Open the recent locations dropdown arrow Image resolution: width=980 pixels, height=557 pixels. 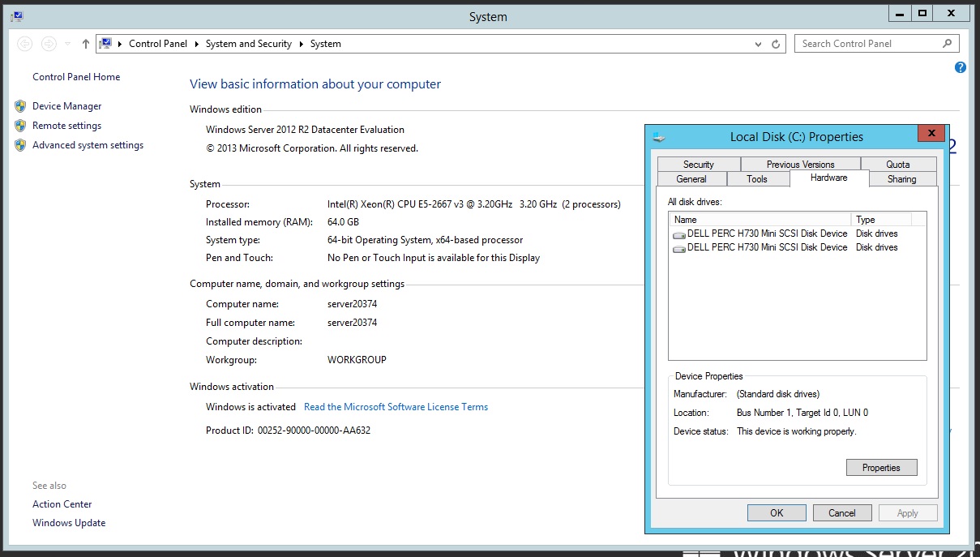(67, 44)
